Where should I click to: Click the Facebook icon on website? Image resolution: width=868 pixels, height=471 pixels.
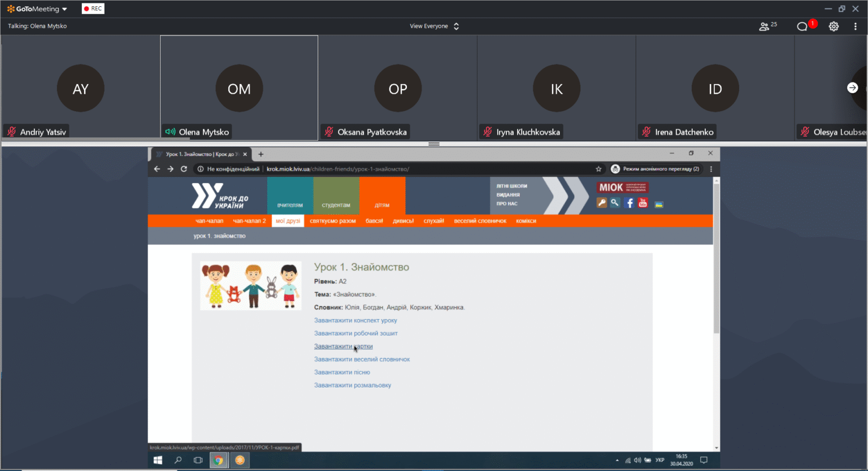coord(630,203)
